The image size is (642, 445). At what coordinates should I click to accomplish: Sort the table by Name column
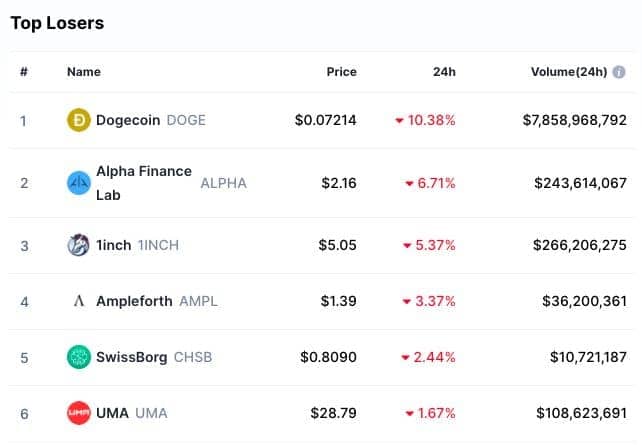click(84, 72)
